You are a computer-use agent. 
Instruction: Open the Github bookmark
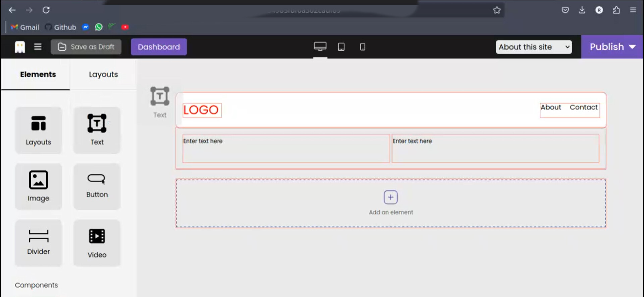tap(61, 27)
